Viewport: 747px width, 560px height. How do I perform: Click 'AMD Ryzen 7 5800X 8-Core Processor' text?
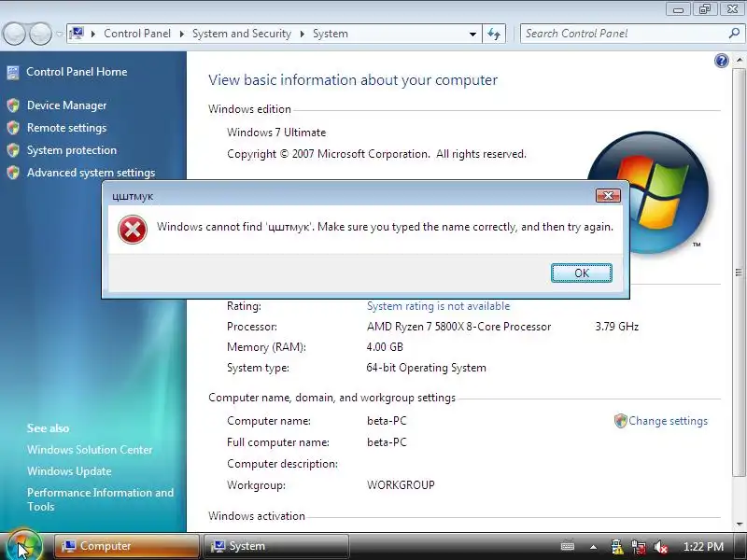pyautogui.click(x=458, y=327)
